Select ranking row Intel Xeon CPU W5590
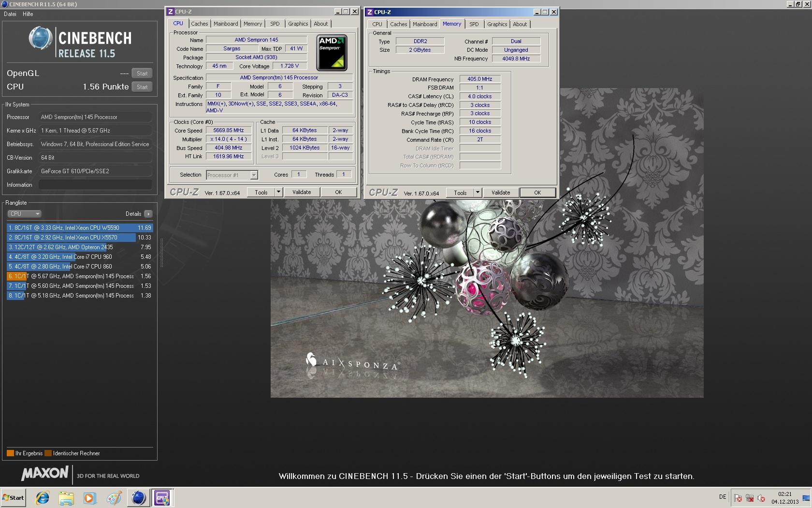 pos(80,228)
